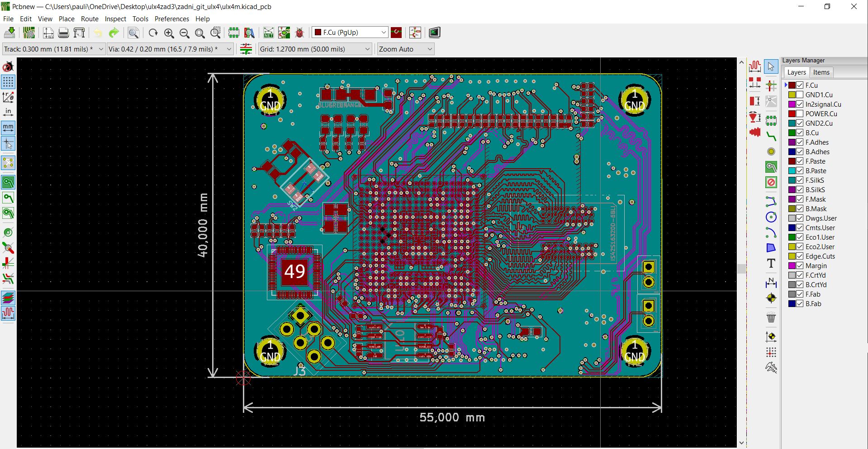This screenshot has height=449, width=868.
Task: Open the Design Rules Checker ladybug icon
Action: point(299,33)
